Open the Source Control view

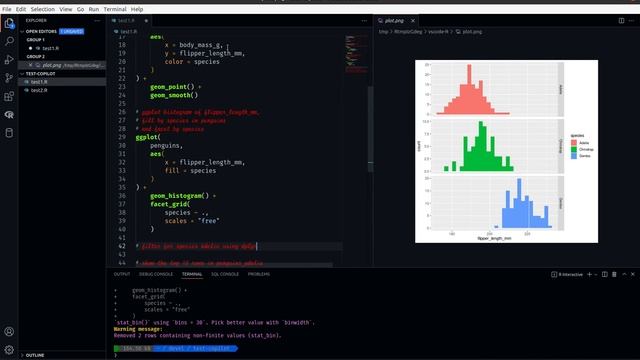9,78
